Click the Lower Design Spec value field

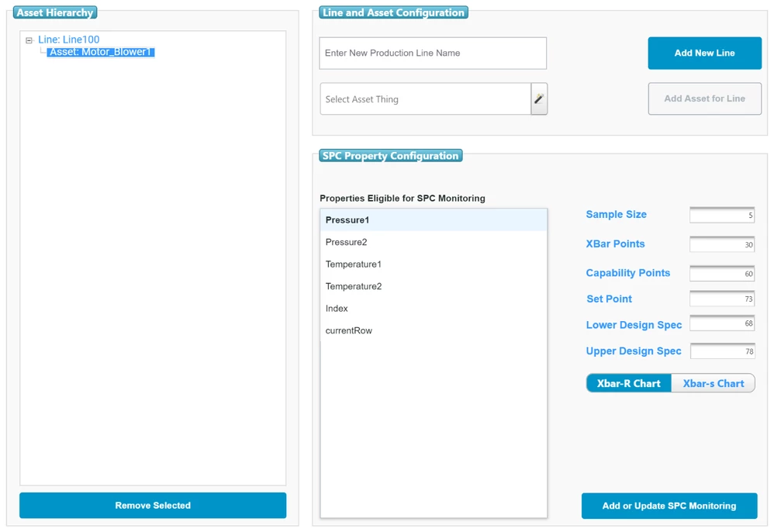pos(722,323)
